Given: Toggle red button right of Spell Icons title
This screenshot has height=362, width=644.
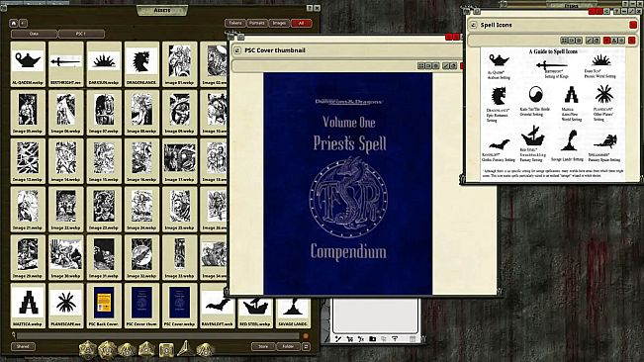Looking at the screenshot, I should 633,25.
